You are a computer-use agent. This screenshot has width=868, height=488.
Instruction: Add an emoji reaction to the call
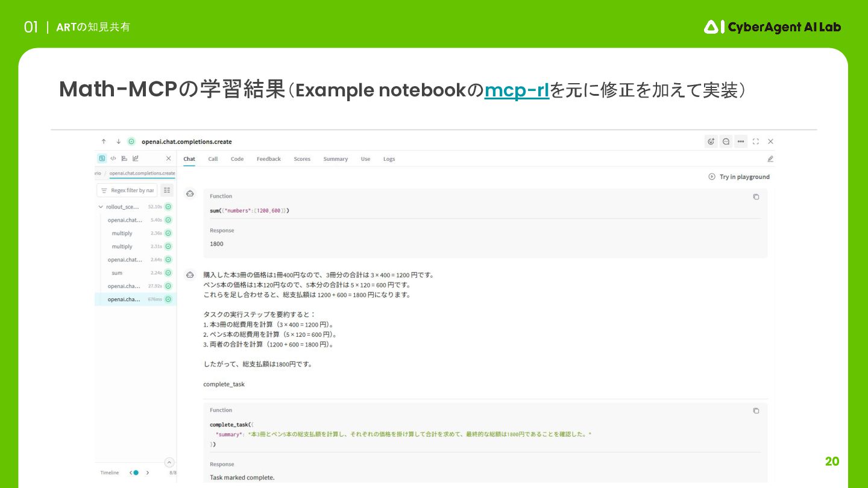711,142
